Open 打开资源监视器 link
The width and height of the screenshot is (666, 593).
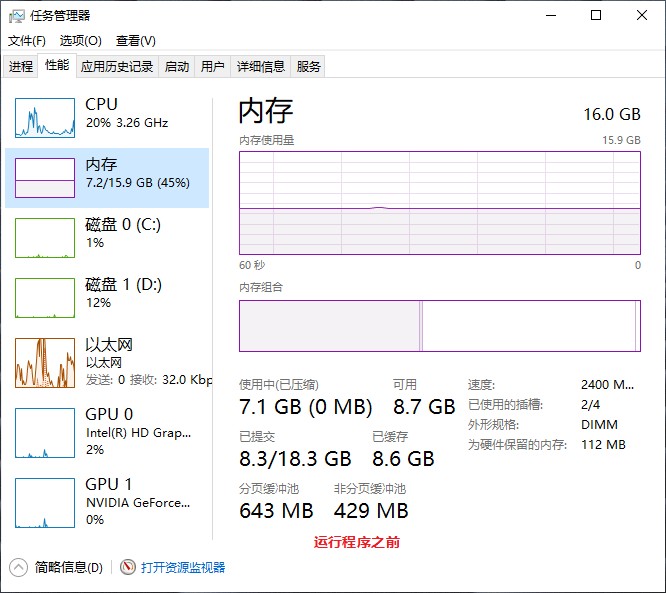[183, 567]
